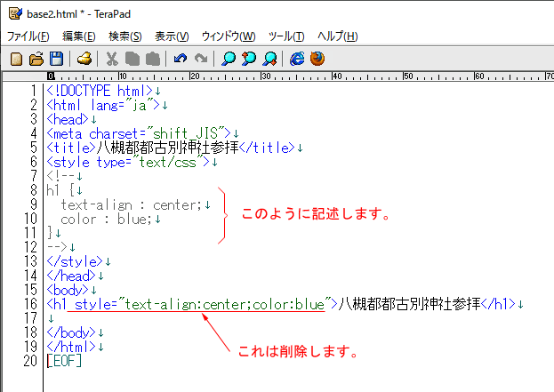
Task: Click the Find previous magnifier icon
Action: coord(249,59)
